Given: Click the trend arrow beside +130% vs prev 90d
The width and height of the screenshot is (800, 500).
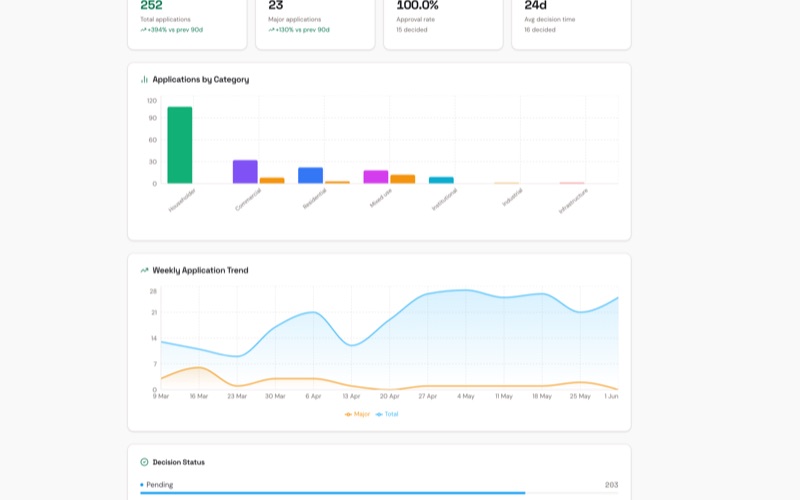Looking at the screenshot, I should pos(271,30).
